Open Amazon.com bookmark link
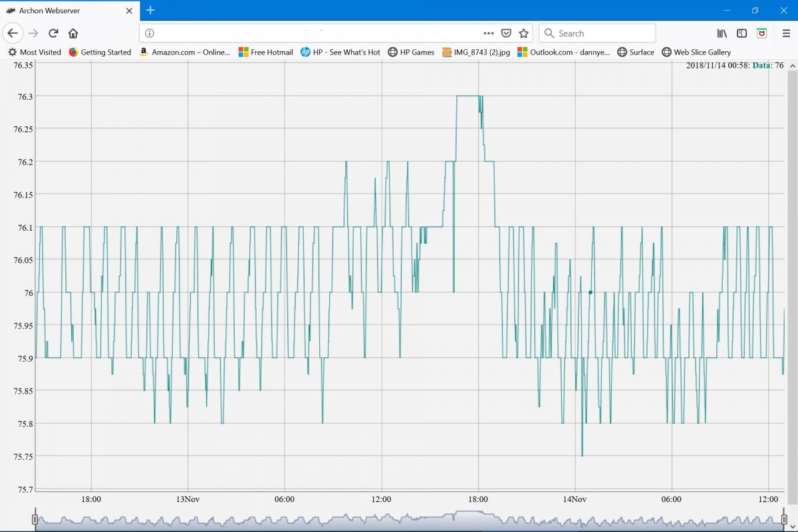The height and width of the screenshot is (532, 798). pos(184,52)
